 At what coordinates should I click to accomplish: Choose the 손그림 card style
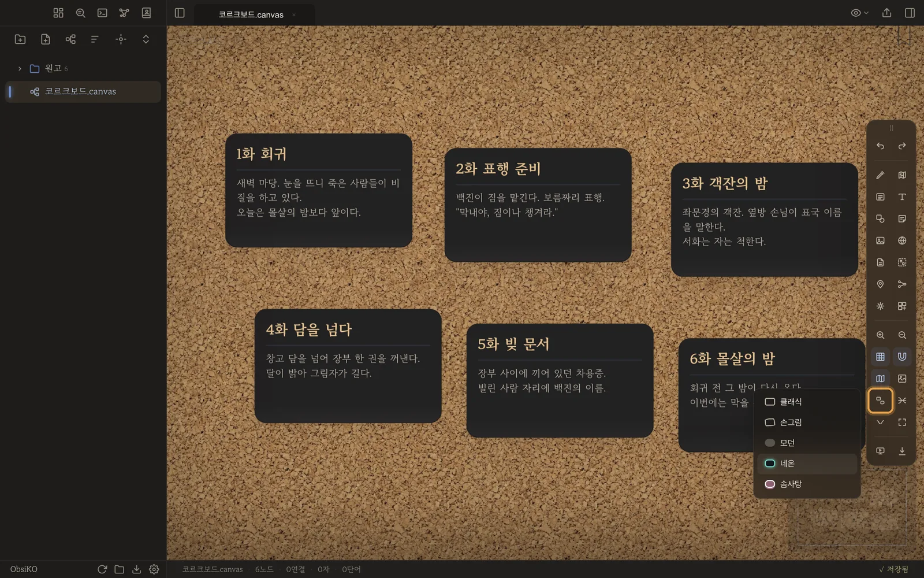[x=807, y=423]
